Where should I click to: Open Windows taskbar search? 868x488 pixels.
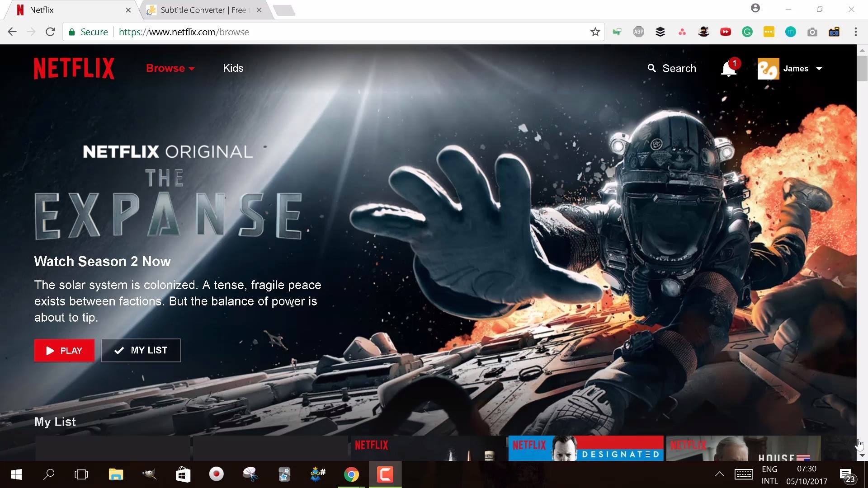tap(49, 474)
